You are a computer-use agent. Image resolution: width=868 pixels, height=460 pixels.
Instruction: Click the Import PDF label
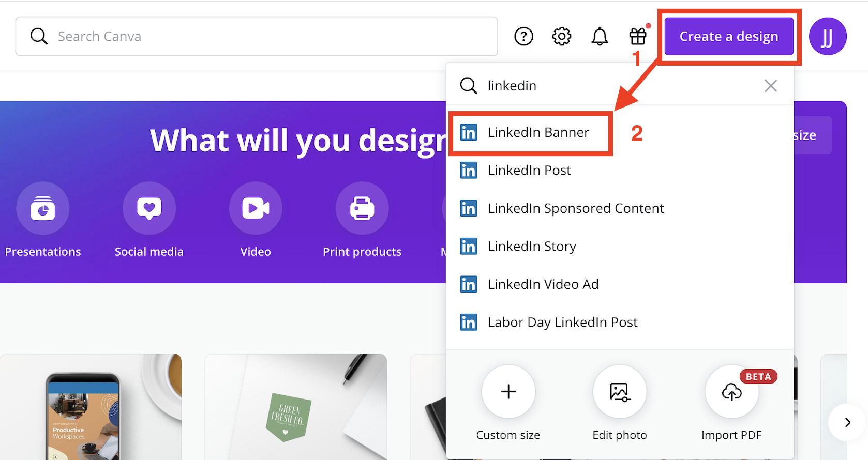tap(731, 435)
